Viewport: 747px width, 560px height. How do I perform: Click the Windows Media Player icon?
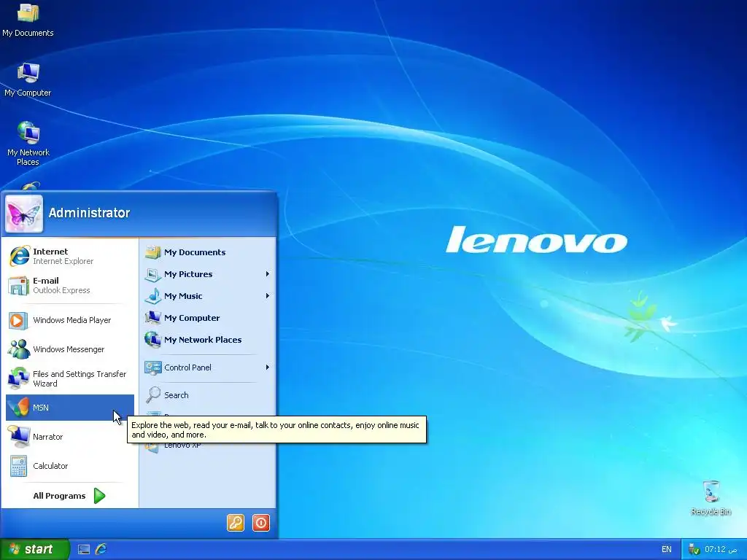[x=18, y=321]
